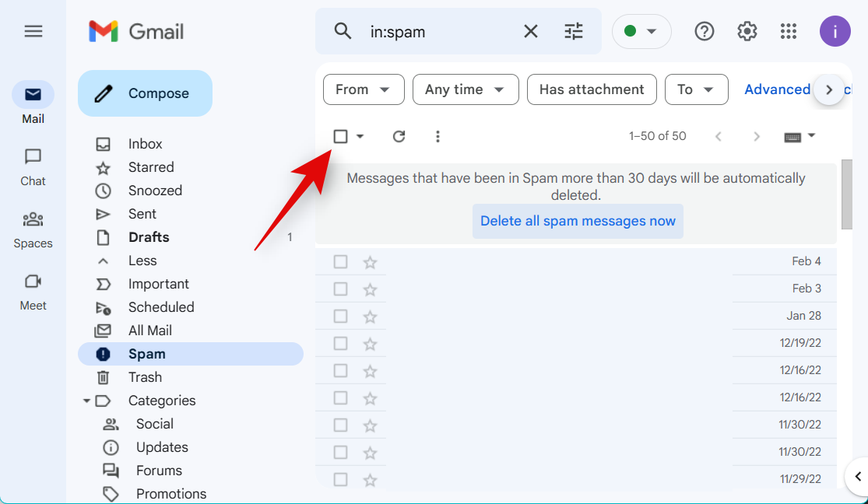Image resolution: width=868 pixels, height=504 pixels.
Task: Open the input tools dropdown arrow
Action: (x=811, y=135)
